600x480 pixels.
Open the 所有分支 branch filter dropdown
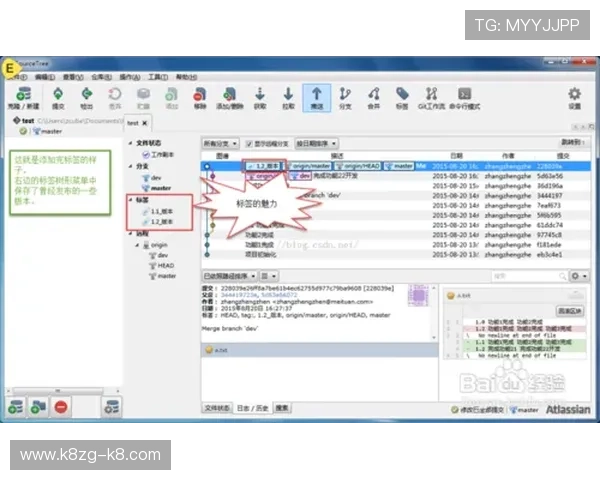coord(218,143)
